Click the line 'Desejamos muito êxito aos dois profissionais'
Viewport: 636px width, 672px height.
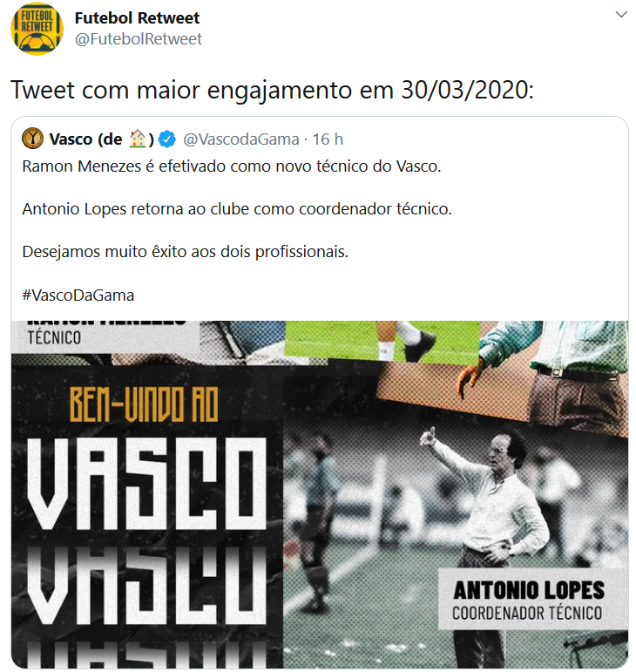pyautogui.click(x=185, y=252)
